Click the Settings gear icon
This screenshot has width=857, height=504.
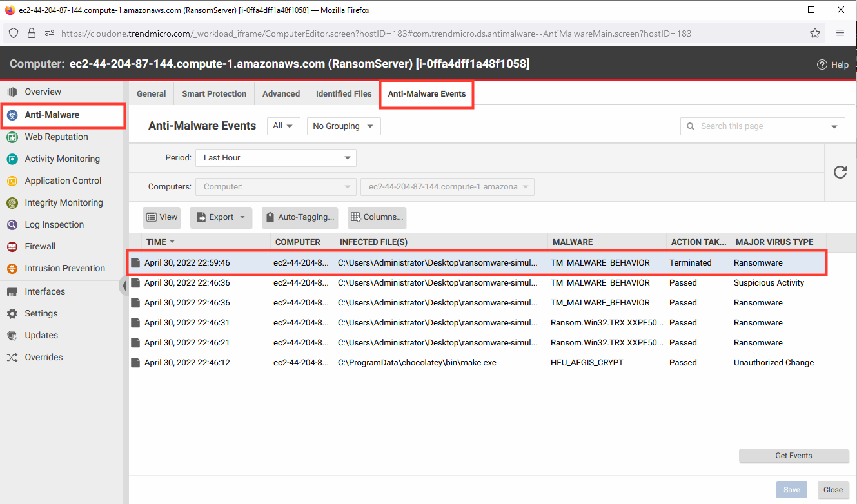pos(12,314)
